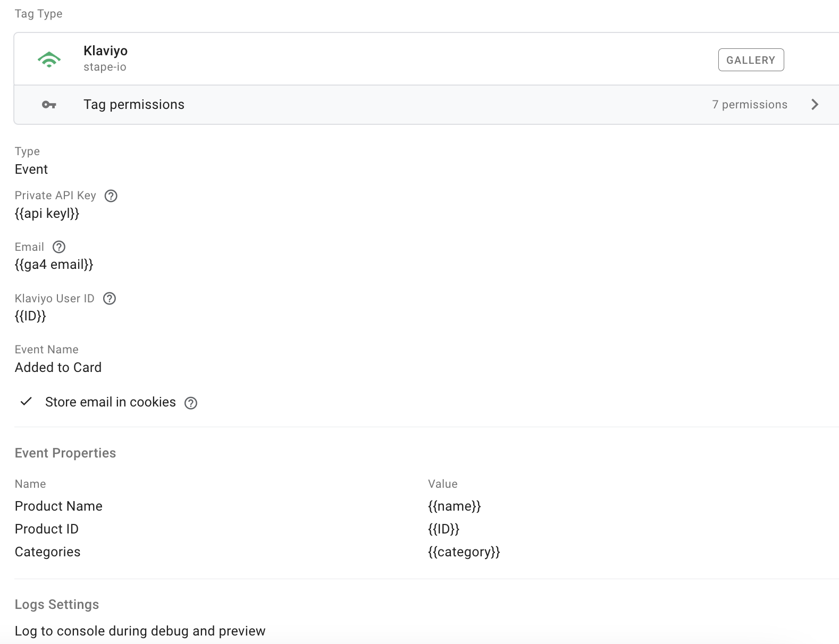Open help icon next to Email

pos(59,247)
